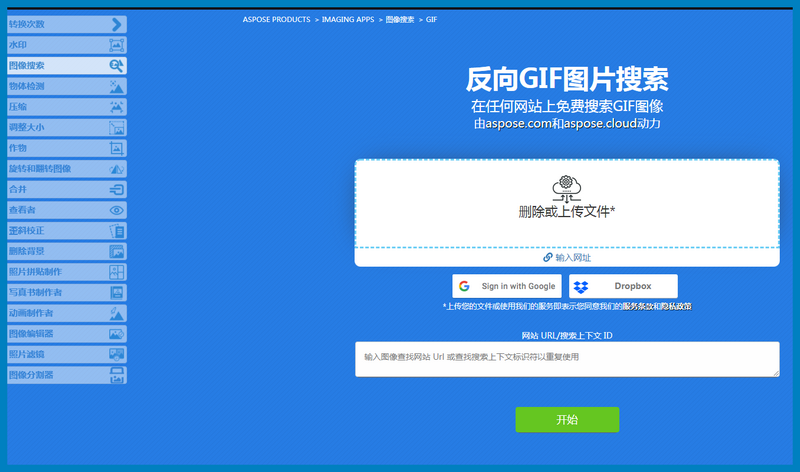
Task: Click the resize handle of URL textarea
Action: pos(776,374)
